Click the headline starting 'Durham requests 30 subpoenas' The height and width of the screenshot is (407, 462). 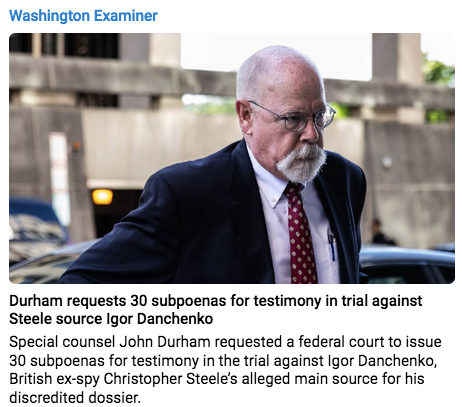216,310
